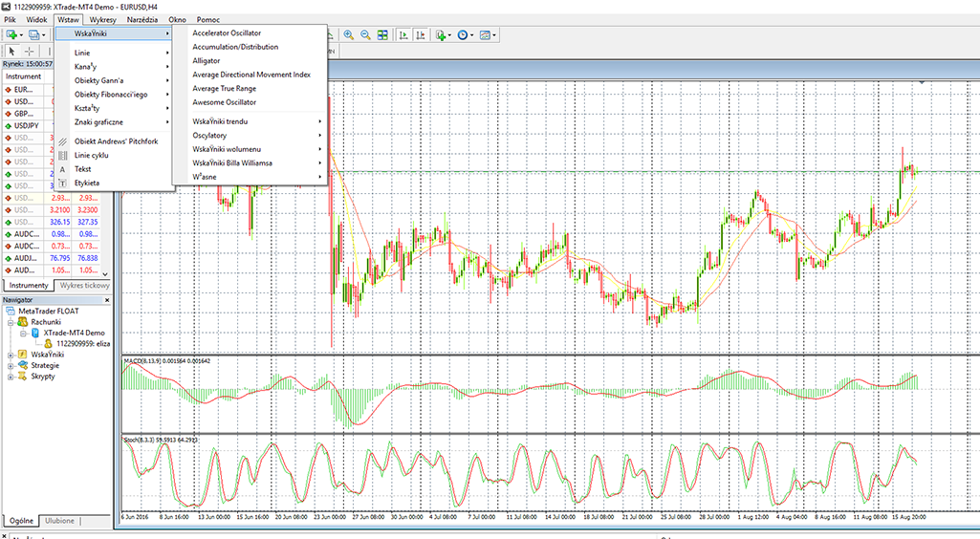
Task: Open the Oscylatory submenu
Action: tap(209, 136)
